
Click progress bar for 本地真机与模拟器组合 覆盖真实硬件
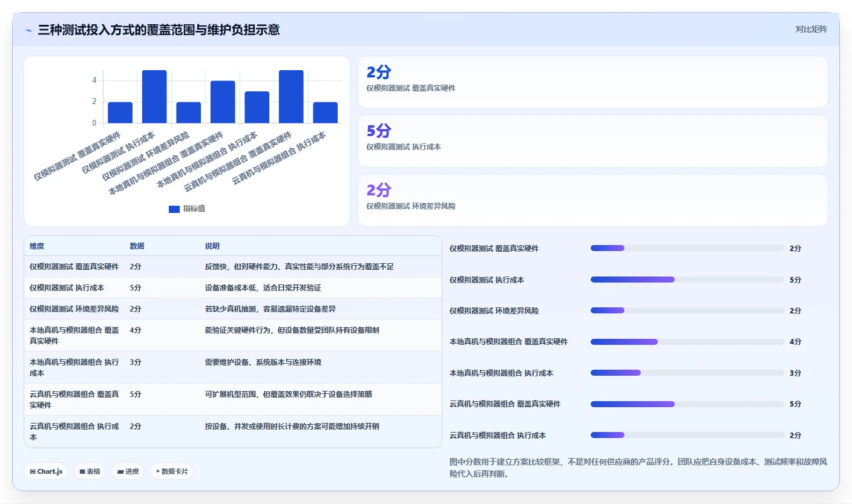tap(687, 342)
